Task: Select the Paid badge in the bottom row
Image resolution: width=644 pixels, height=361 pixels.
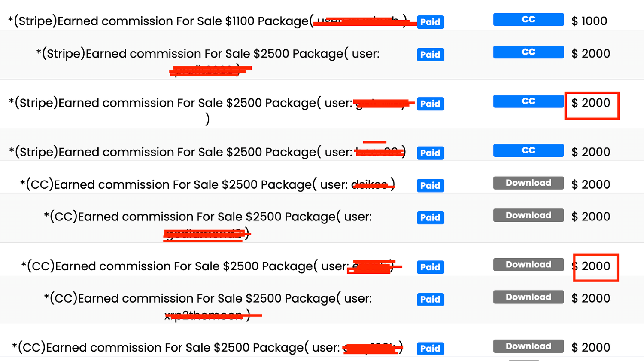Action: point(430,349)
